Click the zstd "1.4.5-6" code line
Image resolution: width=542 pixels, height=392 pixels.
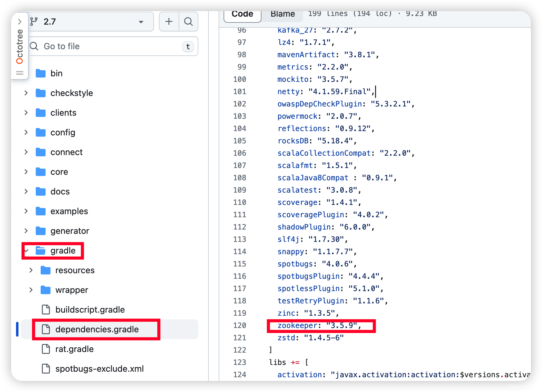point(310,338)
